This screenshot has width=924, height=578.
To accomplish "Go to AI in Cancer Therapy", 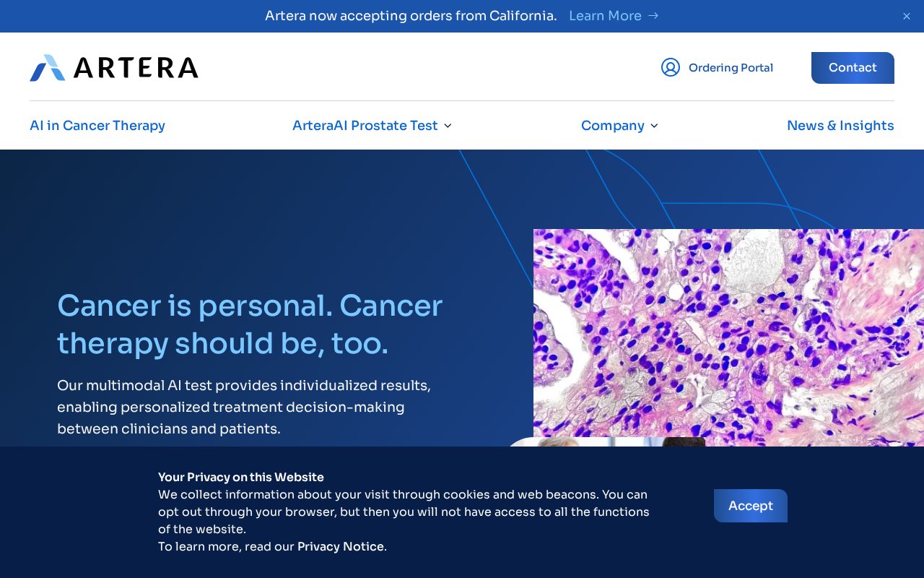I will pyautogui.click(x=97, y=125).
